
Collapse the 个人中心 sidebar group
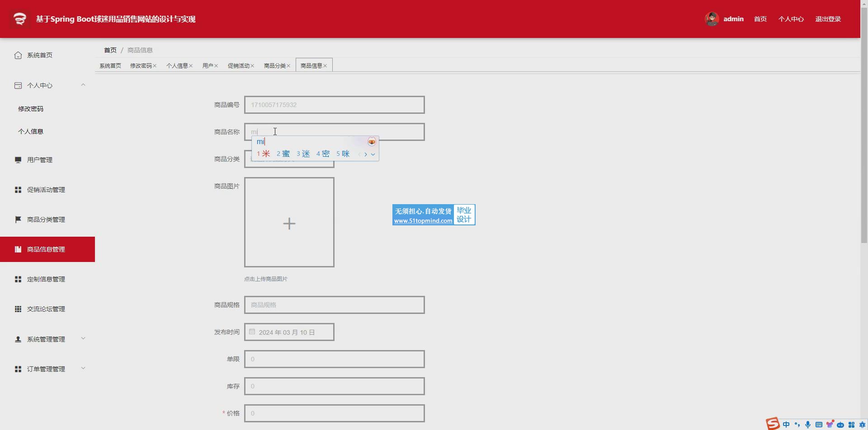tap(83, 85)
